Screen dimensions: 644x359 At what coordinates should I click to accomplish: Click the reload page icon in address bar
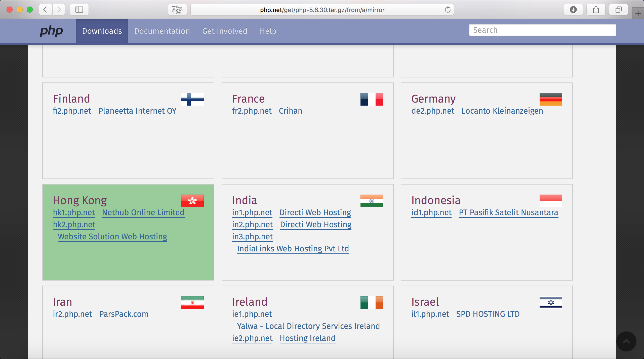pyautogui.click(x=448, y=10)
